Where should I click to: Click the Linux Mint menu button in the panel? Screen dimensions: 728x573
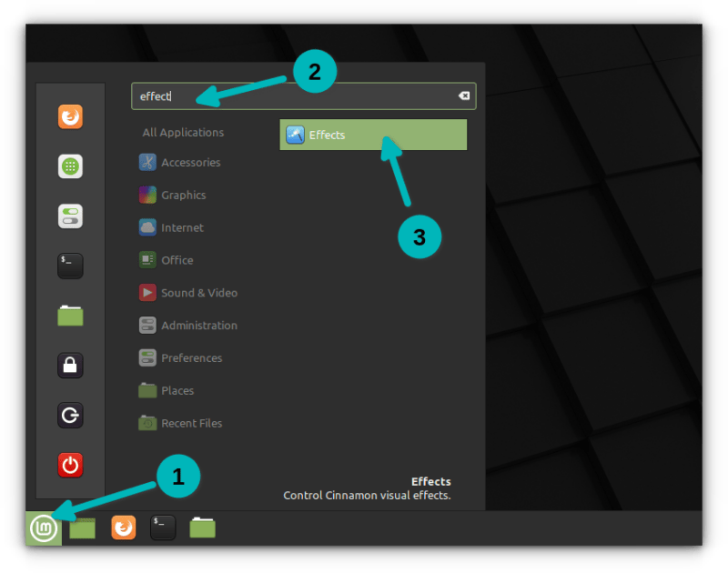click(x=43, y=528)
